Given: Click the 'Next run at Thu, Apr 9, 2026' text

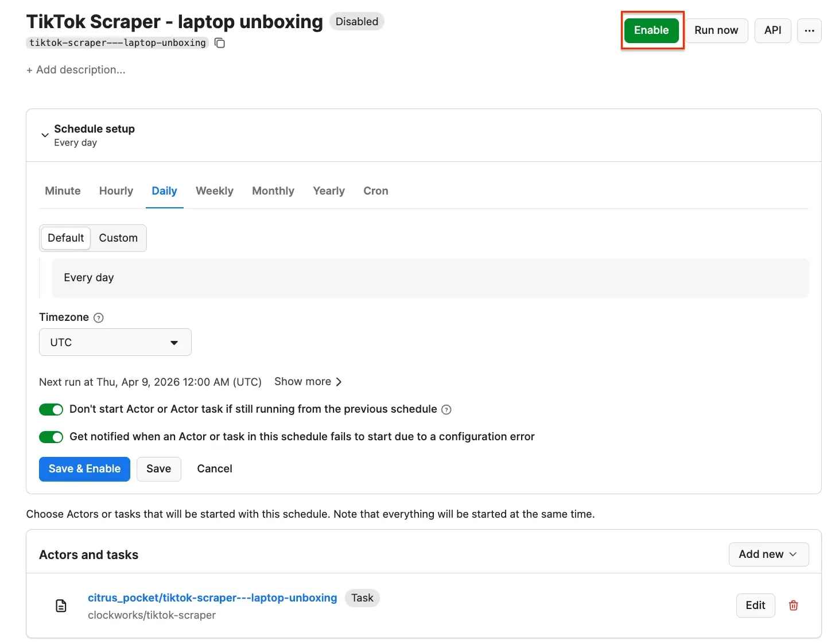Looking at the screenshot, I should point(150,382).
